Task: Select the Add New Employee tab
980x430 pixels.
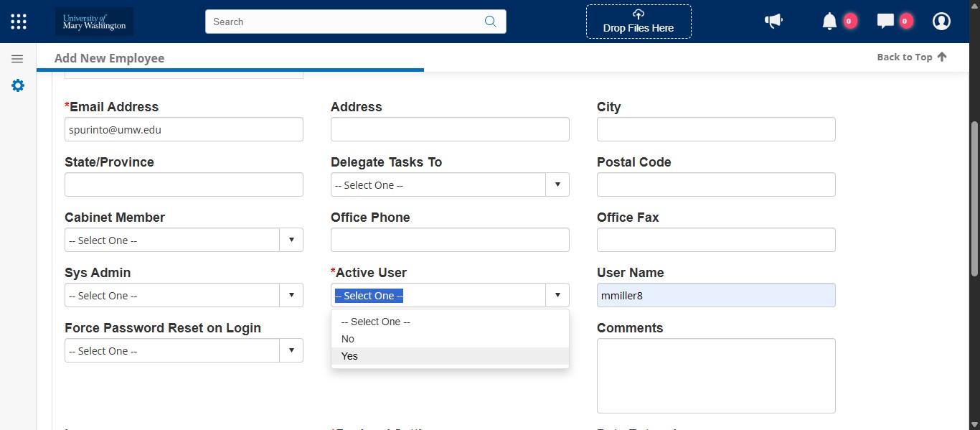Action: [x=109, y=58]
